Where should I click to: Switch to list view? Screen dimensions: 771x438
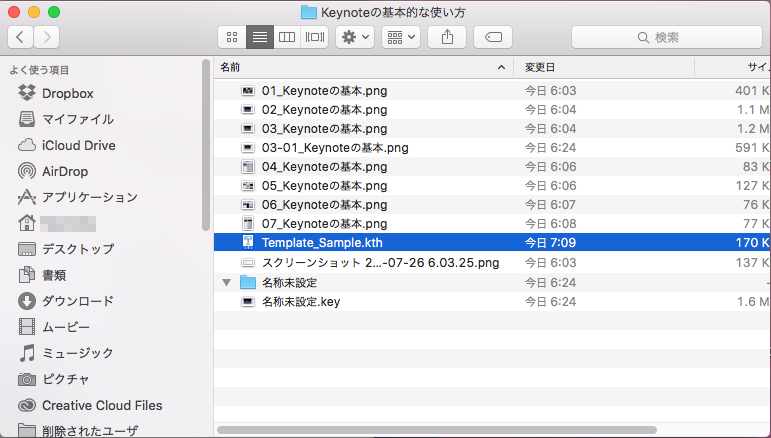[260, 37]
